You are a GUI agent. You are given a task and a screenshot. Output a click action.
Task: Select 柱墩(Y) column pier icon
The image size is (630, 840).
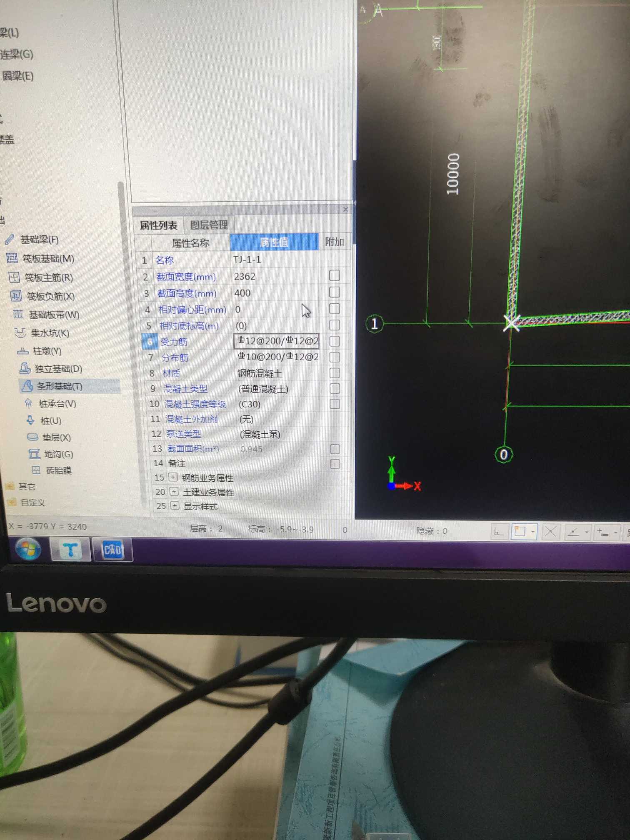coord(22,351)
